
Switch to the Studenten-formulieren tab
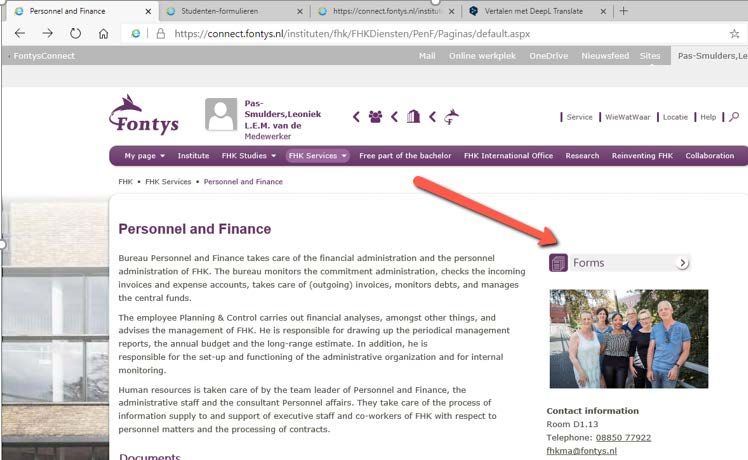click(x=219, y=11)
